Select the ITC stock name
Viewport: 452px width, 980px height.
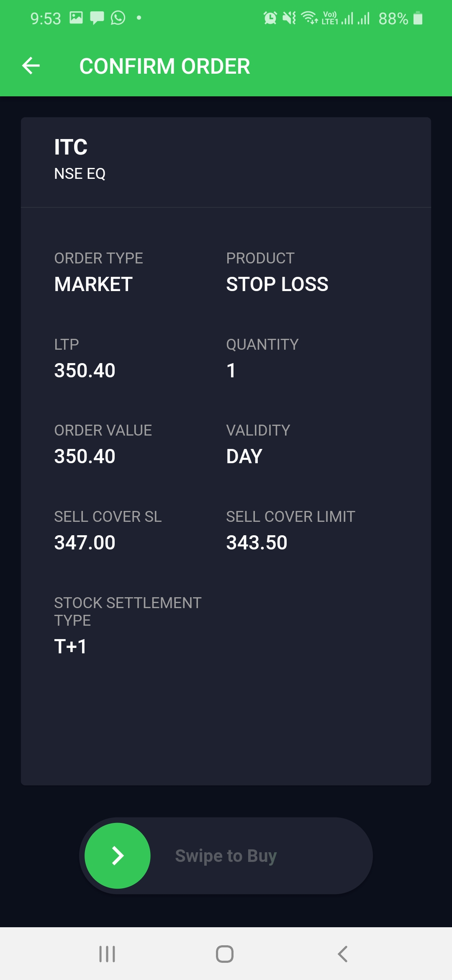(71, 147)
